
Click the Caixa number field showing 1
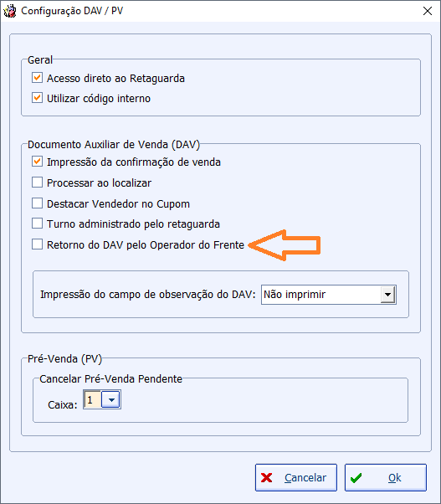[93, 400]
